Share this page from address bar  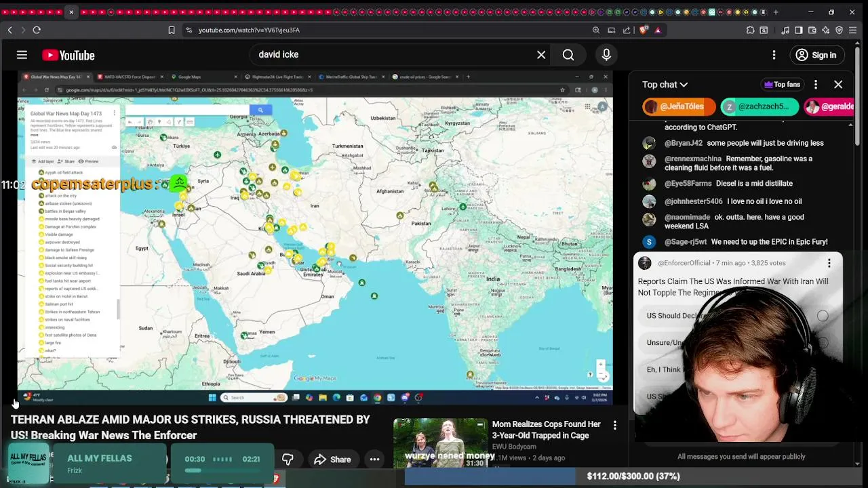coord(627,30)
